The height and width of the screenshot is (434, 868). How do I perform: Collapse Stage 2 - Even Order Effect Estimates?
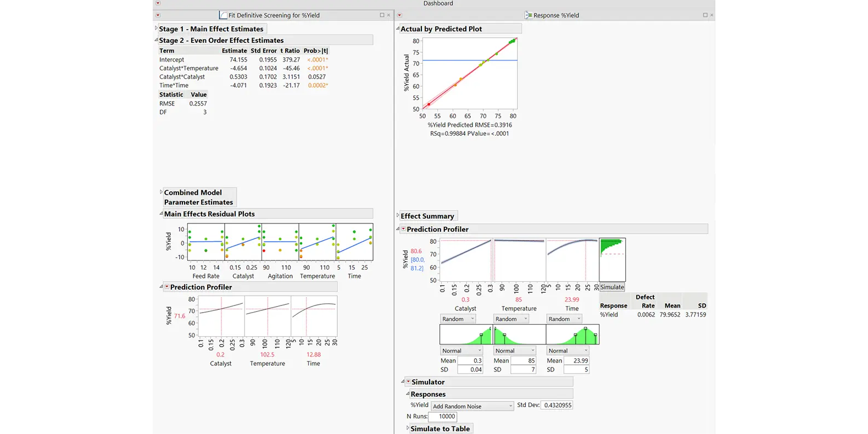pyautogui.click(x=156, y=40)
